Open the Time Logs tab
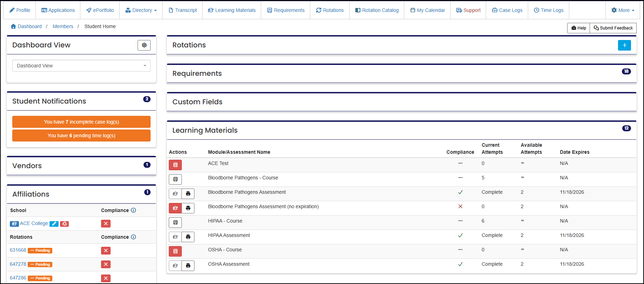This screenshot has width=644, height=284. pos(549,10)
